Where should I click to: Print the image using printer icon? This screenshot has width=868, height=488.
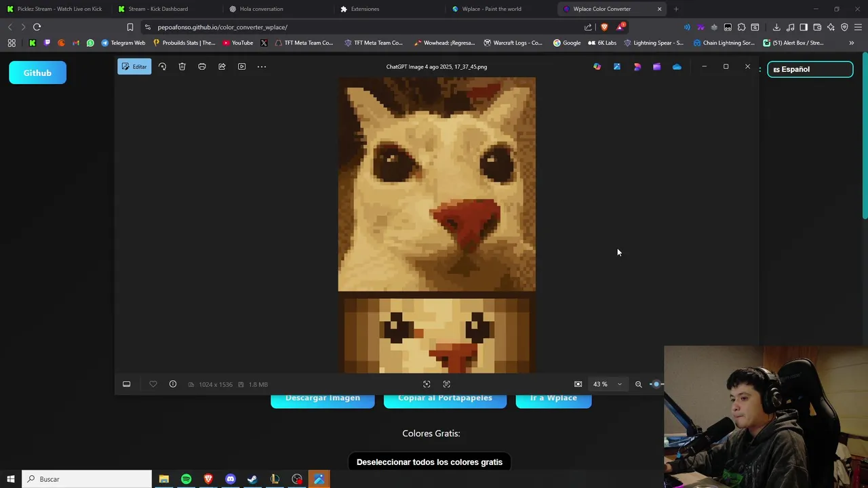(x=202, y=66)
